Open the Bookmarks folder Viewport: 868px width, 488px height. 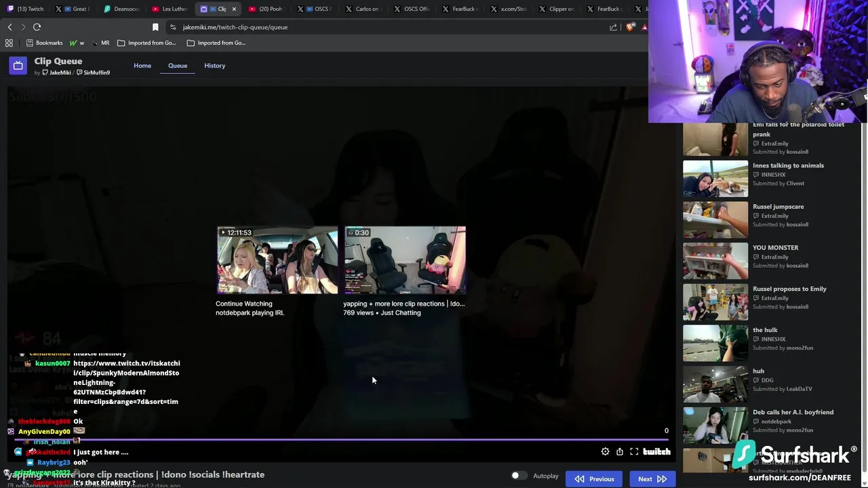[x=44, y=43]
